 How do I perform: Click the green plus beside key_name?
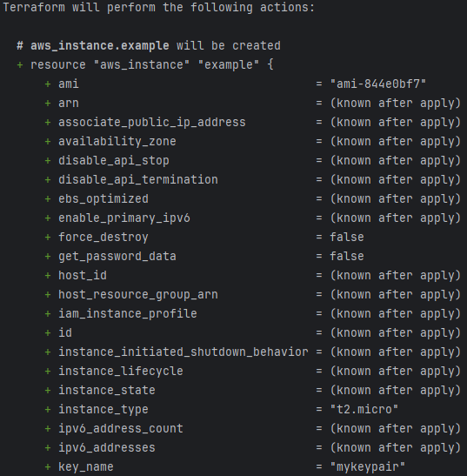[48, 466]
